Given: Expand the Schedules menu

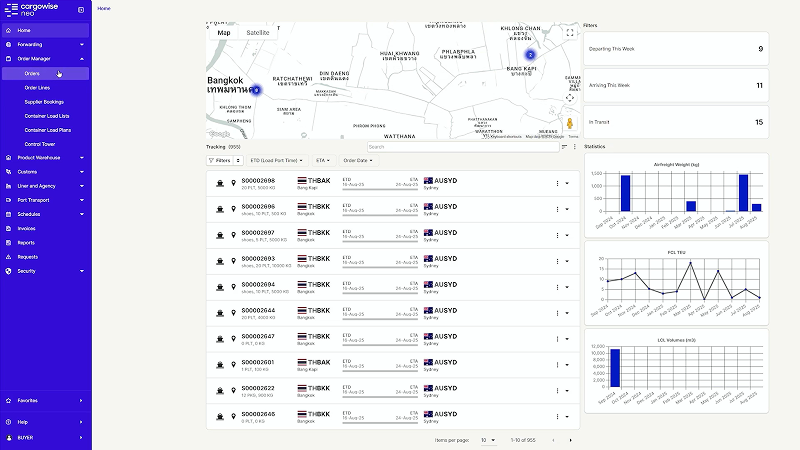Looking at the screenshot, I should coord(45,214).
